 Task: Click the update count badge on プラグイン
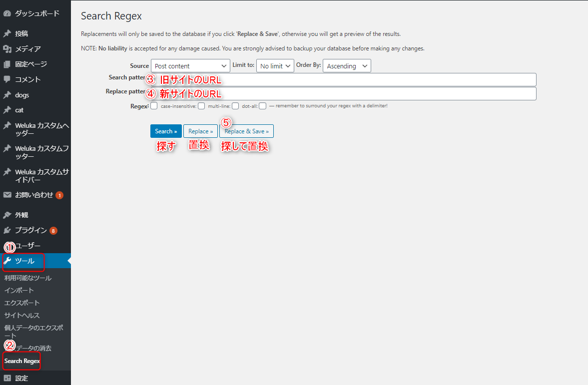click(53, 231)
